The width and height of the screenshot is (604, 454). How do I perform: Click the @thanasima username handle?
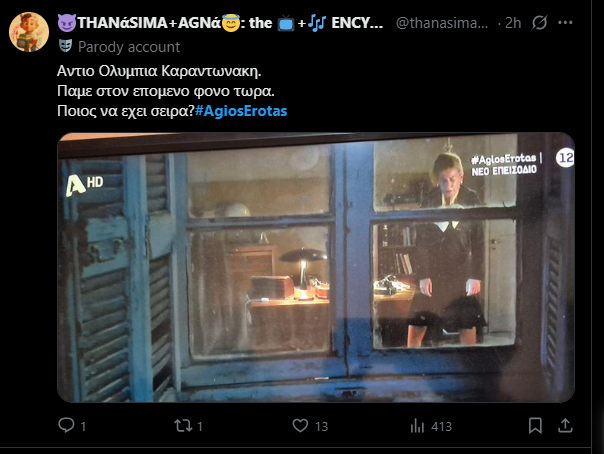click(x=442, y=23)
